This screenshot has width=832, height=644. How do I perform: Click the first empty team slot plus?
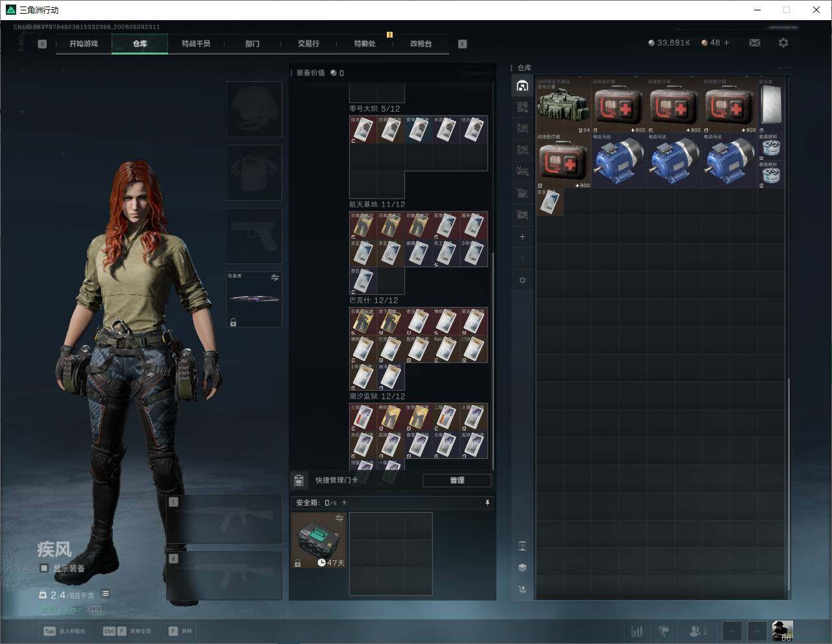tap(732, 631)
